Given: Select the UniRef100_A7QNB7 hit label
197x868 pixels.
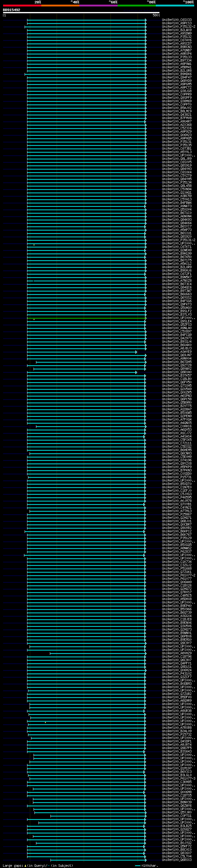Looking at the screenshot, I should 177,50.
